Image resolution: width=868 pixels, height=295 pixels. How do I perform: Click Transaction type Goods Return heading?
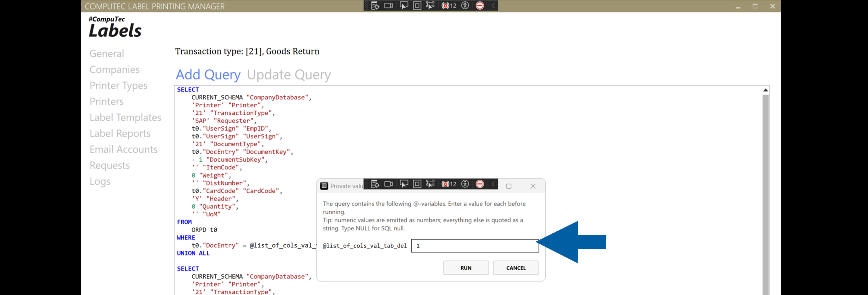(x=247, y=51)
